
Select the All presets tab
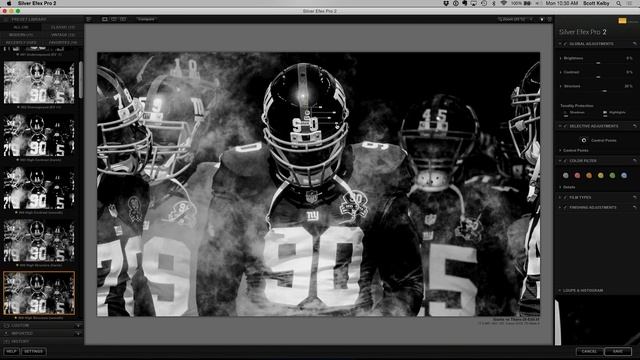[21, 27]
